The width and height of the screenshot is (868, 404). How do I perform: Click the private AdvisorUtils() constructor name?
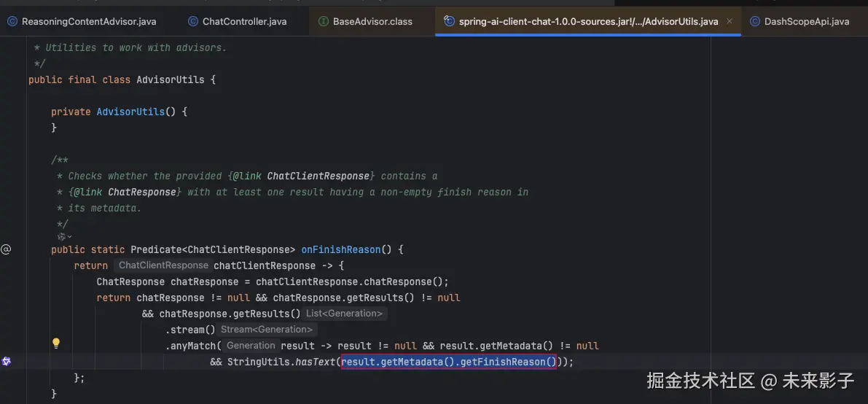(130, 112)
